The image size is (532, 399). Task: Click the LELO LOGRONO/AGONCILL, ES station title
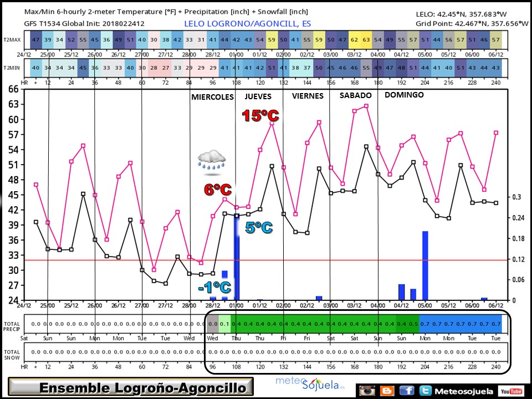[x=247, y=24]
